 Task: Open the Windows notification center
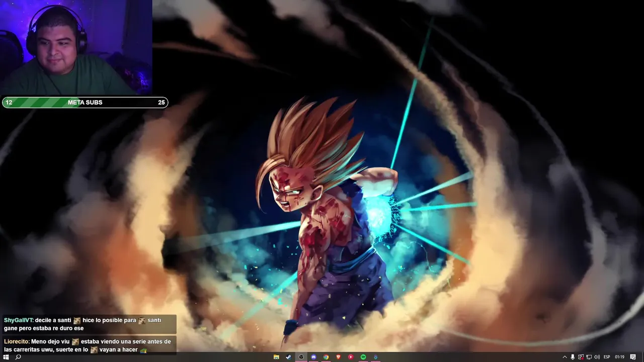click(633, 357)
